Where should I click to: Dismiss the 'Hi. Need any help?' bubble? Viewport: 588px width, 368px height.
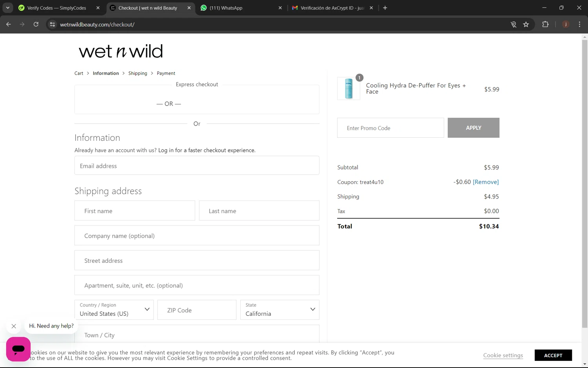14,326
